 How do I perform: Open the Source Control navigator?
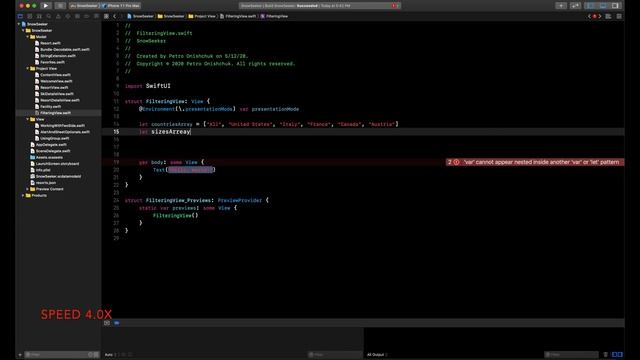pyautogui.click(x=30, y=16)
